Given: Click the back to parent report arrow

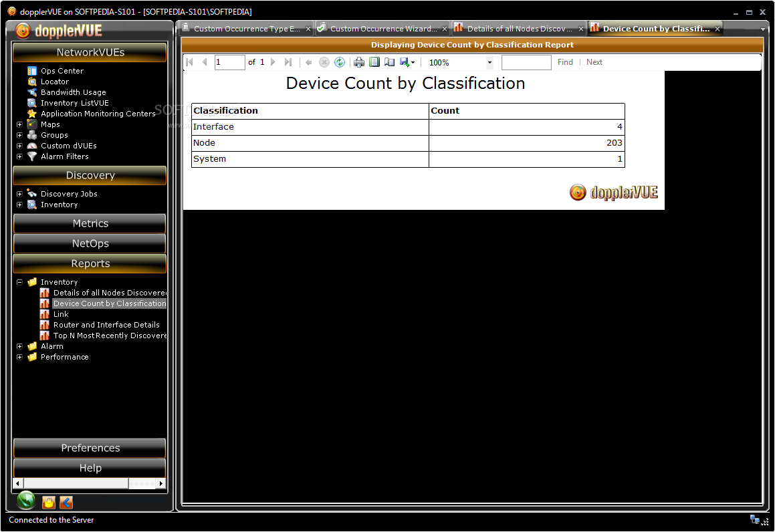Looking at the screenshot, I should 308,62.
